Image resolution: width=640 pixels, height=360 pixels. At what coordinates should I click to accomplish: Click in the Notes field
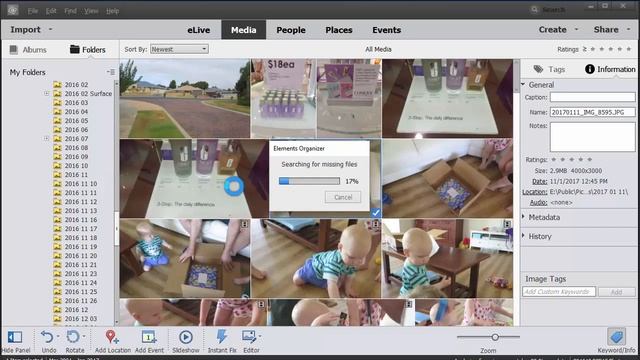coord(592,137)
